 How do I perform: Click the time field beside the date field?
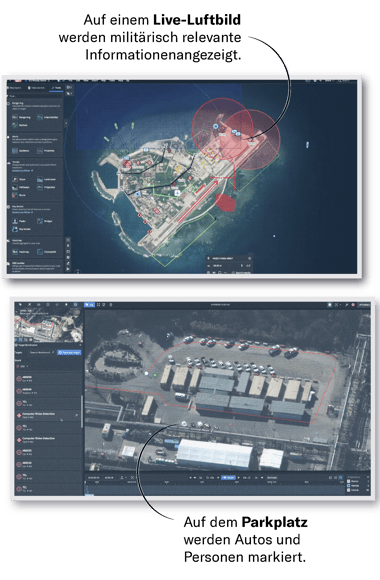coord(109,478)
